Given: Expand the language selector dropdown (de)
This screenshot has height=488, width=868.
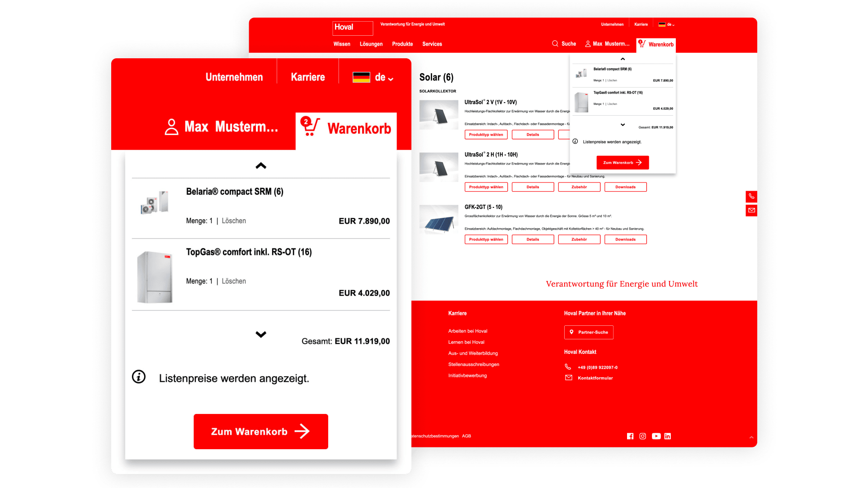Looking at the screenshot, I should point(666,24).
